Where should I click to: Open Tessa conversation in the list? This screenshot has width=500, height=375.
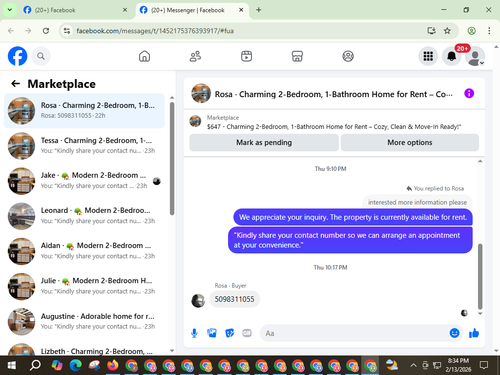[x=84, y=146]
